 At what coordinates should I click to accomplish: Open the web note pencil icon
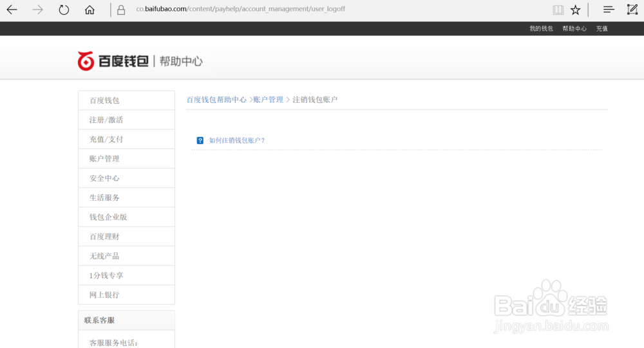click(632, 10)
